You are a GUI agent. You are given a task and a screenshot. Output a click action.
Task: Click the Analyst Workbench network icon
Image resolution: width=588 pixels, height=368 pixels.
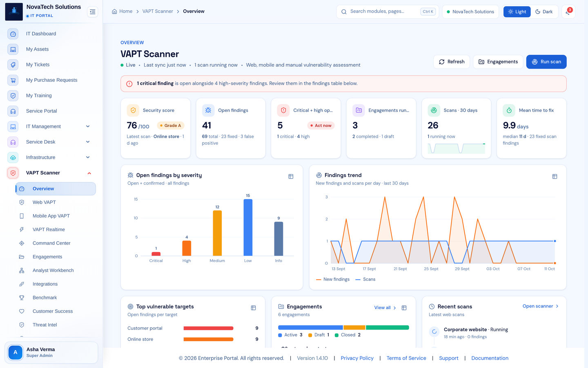[22, 271]
